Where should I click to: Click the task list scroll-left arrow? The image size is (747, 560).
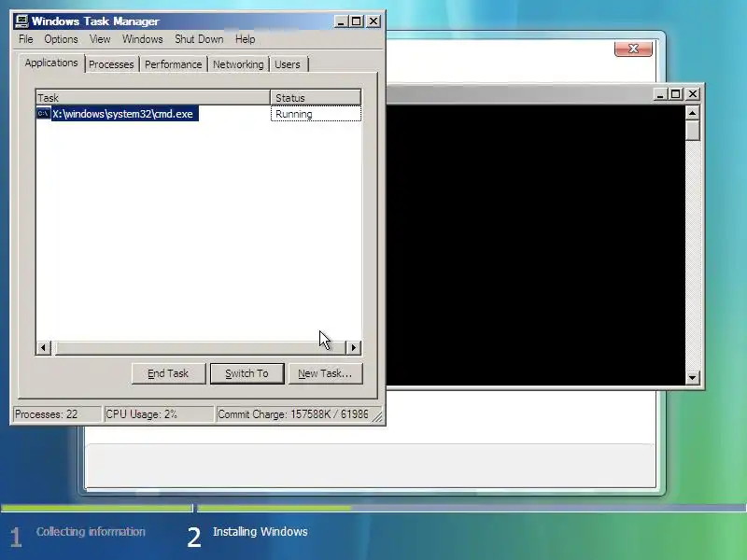coord(43,347)
